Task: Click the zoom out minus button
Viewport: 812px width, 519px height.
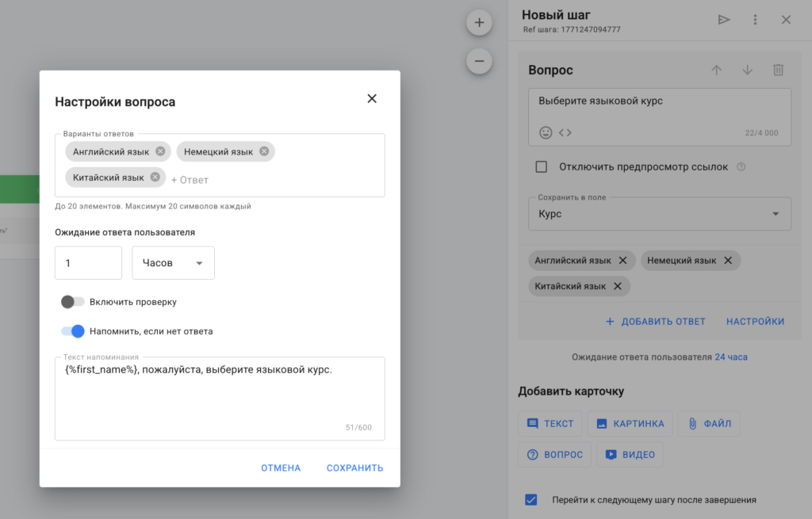Action: click(479, 60)
